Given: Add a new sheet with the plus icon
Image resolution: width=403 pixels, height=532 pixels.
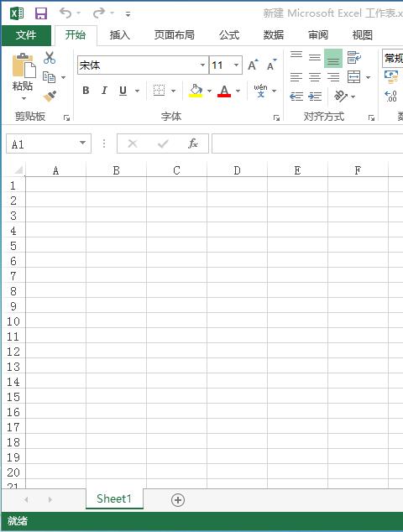Looking at the screenshot, I should [x=178, y=500].
